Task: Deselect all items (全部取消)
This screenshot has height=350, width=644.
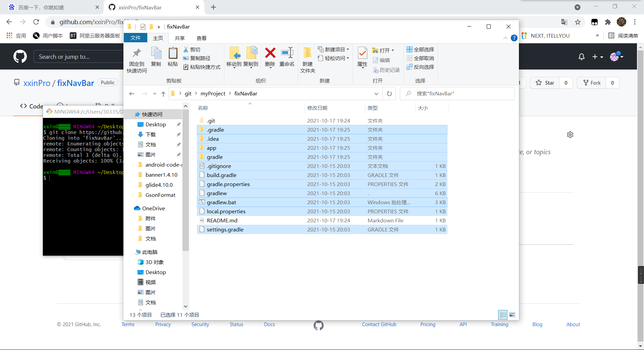Action: pos(420,58)
